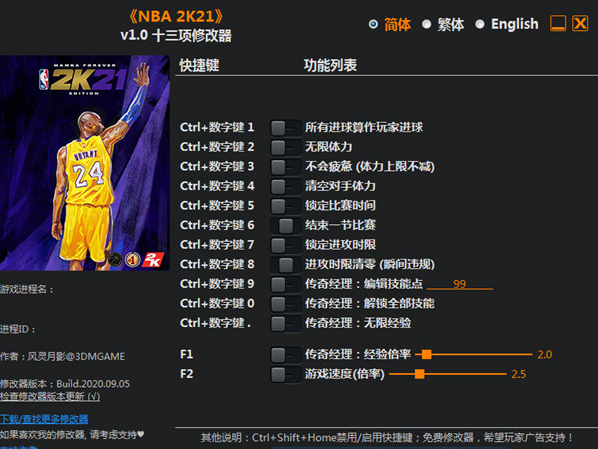The height and width of the screenshot is (449, 598).
Task: Click the 进程ID label
Action: [18, 329]
